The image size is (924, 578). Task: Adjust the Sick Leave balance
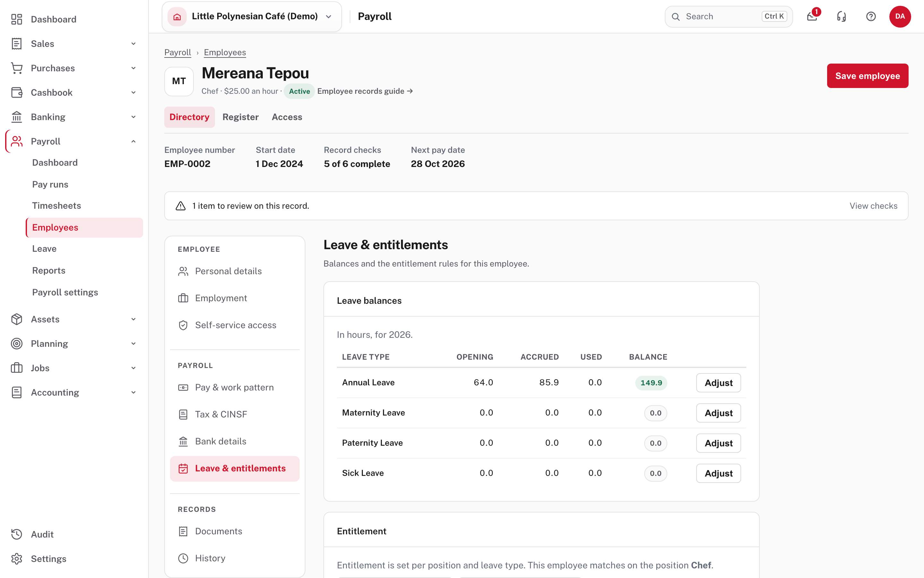coord(718,473)
